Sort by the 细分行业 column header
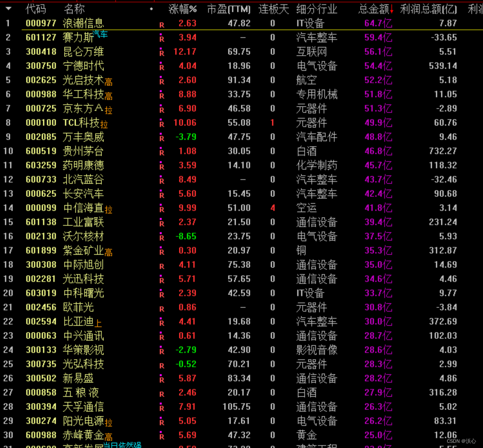The image size is (483, 448). (317, 9)
